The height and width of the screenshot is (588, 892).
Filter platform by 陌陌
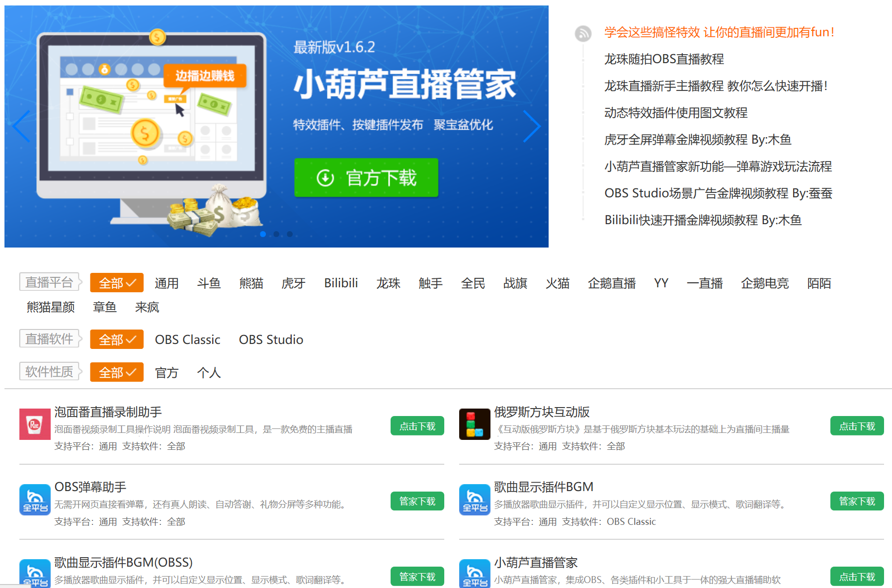[x=819, y=283]
